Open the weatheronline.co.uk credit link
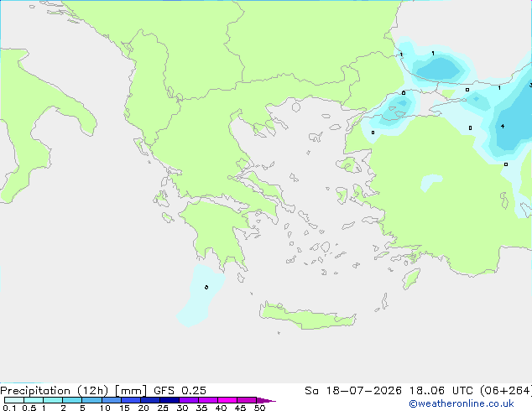This screenshot has width=532, height=411. (462, 403)
